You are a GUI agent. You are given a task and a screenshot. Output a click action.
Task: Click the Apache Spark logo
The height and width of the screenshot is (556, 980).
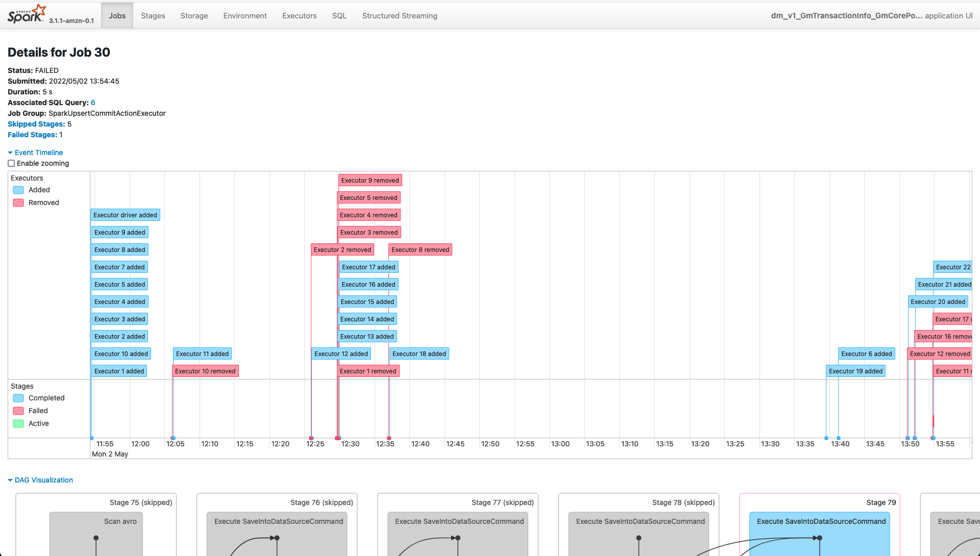27,14
